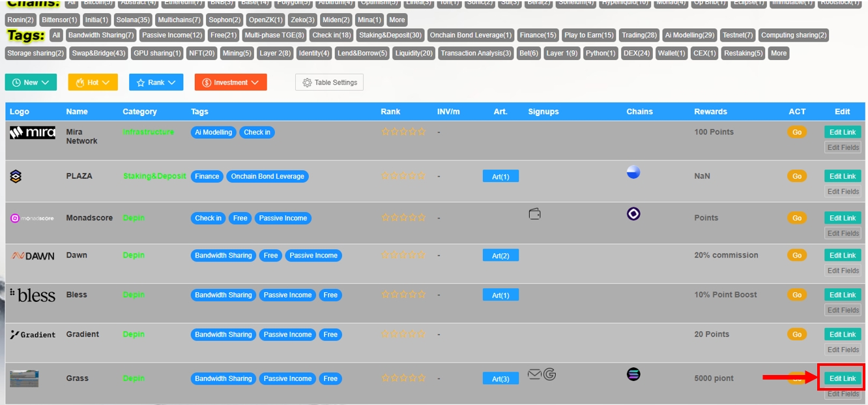The width and height of the screenshot is (868, 405).
Task: Click the PLAZA logo icon
Action: pyautogui.click(x=16, y=176)
